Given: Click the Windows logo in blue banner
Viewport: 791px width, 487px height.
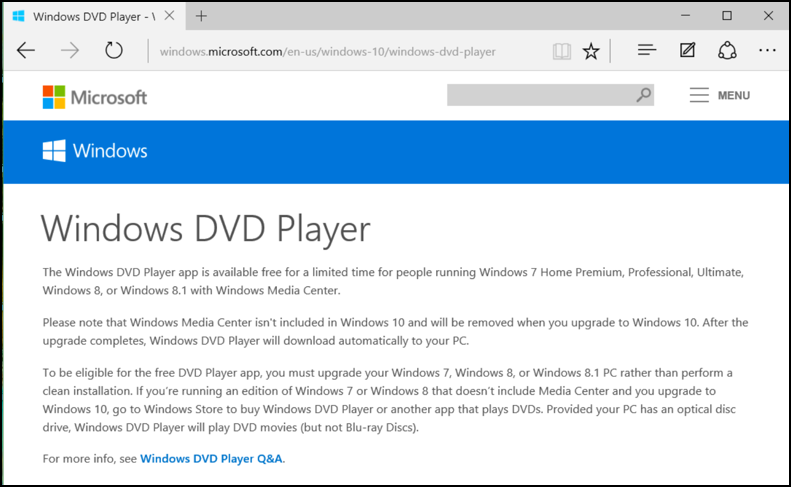Looking at the screenshot, I should coord(95,151).
